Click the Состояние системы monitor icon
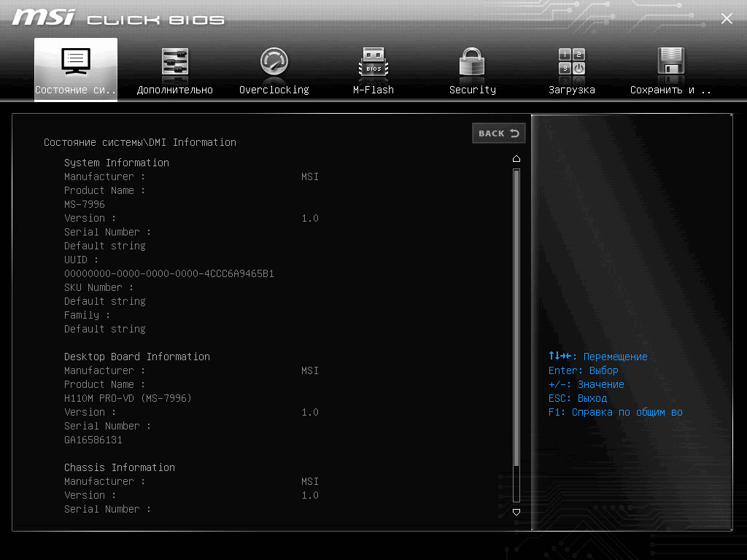 pos(76,61)
